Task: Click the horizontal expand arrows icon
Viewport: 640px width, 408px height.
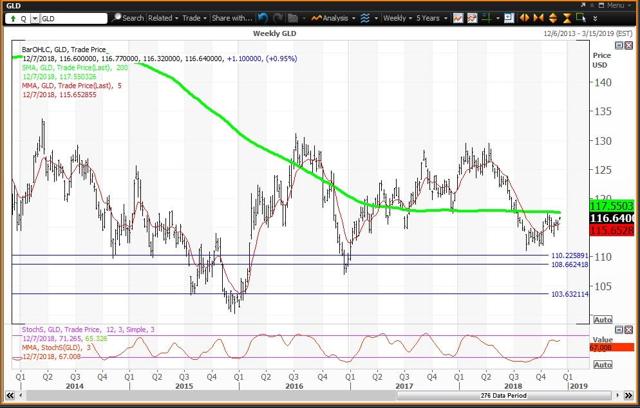Action: pos(524,18)
